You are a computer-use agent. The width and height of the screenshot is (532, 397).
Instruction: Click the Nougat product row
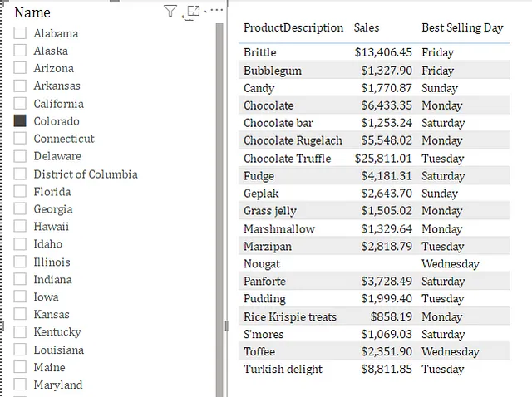click(x=261, y=264)
